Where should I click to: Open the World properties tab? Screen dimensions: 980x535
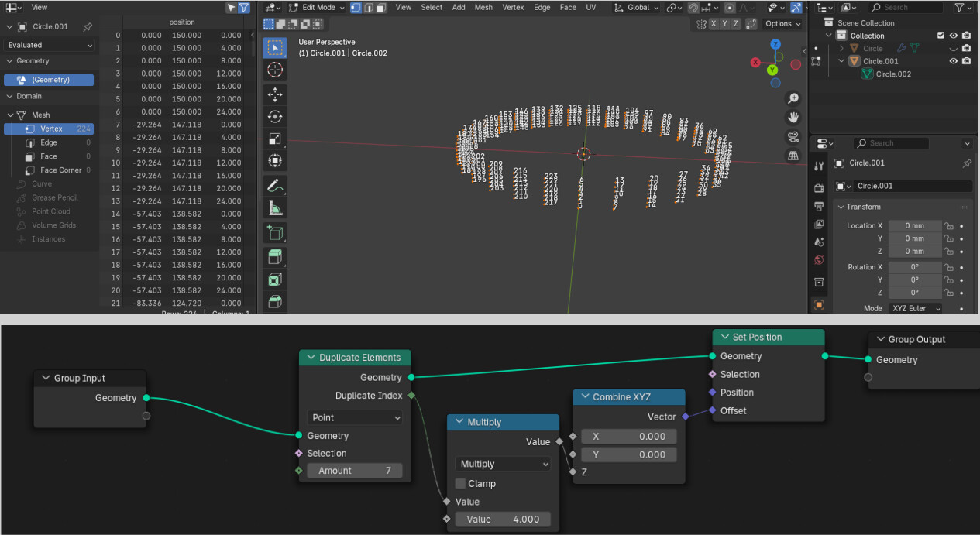[819, 260]
